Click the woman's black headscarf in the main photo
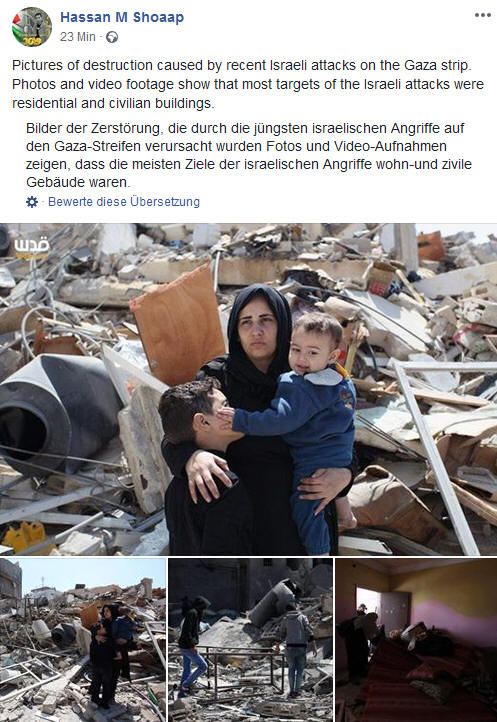This screenshot has height=722, width=497. 258,332
